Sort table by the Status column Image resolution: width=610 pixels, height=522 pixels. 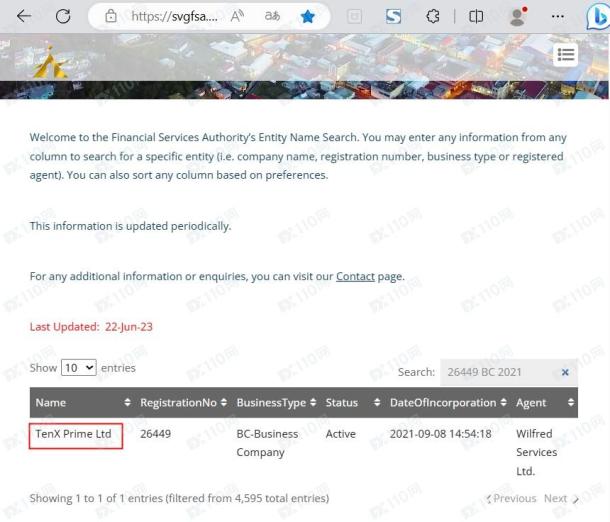[x=352, y=403]
